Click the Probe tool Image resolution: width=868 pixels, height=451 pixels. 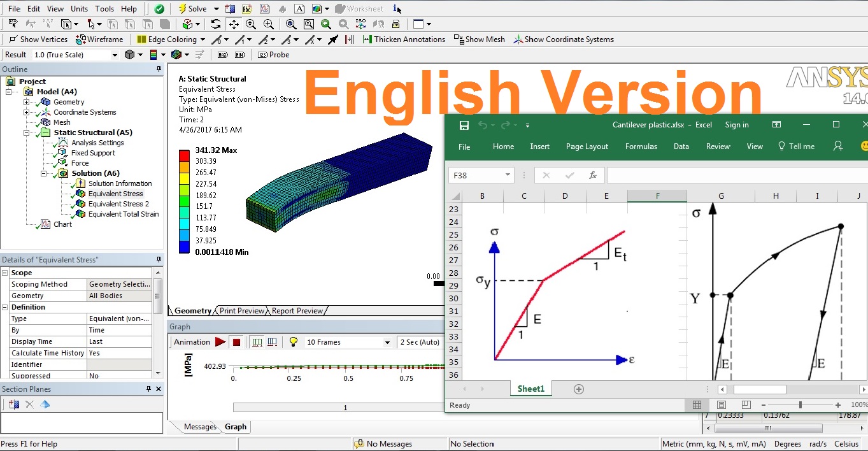(x=273, y=55)
